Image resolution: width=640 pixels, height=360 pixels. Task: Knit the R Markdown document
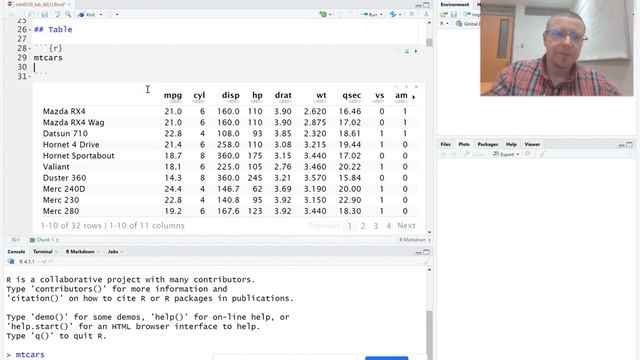click(87, 15)
